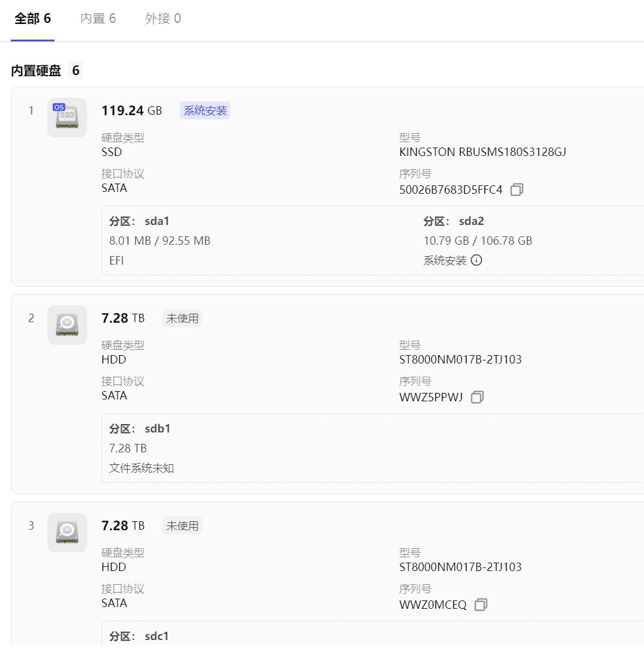Click the HDD icon for disk 3

pos(67,533)
